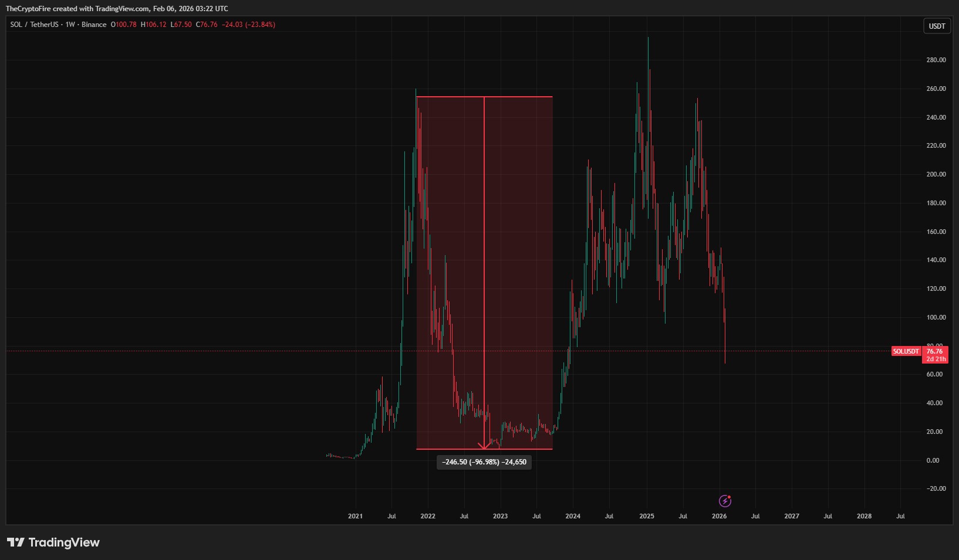The image size is (959, 560).
Task: Click the TheCryptoFire attribution header text
Action: (x=117, y=9)
